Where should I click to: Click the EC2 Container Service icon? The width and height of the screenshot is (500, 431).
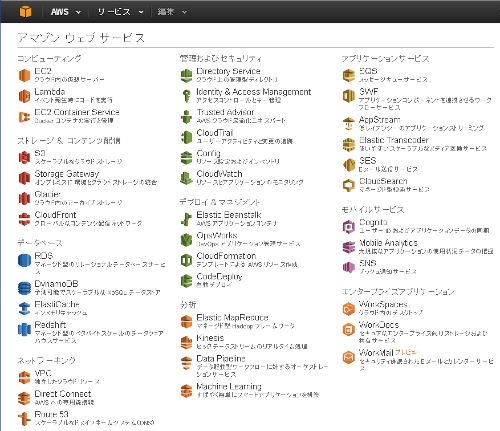(24, 117)
